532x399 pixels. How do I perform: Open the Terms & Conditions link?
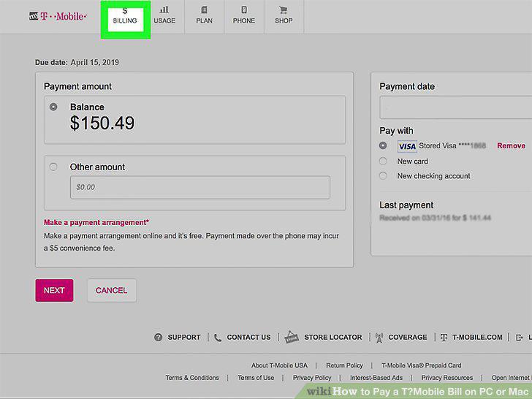click(x=192, y=378)
